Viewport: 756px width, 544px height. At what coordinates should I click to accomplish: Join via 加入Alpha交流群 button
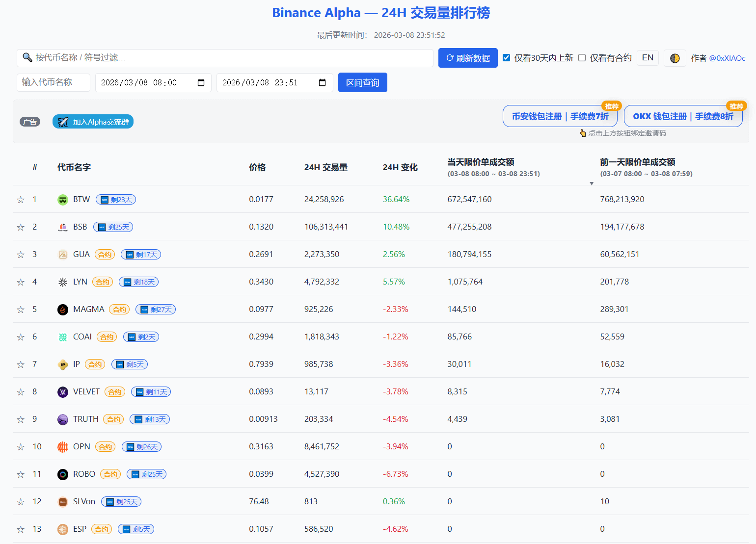pyautogui.click(x=93, y=122)
